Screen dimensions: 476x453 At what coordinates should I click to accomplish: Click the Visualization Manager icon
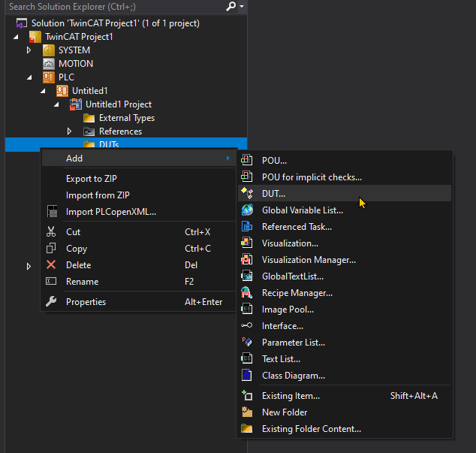coord(247,259)
